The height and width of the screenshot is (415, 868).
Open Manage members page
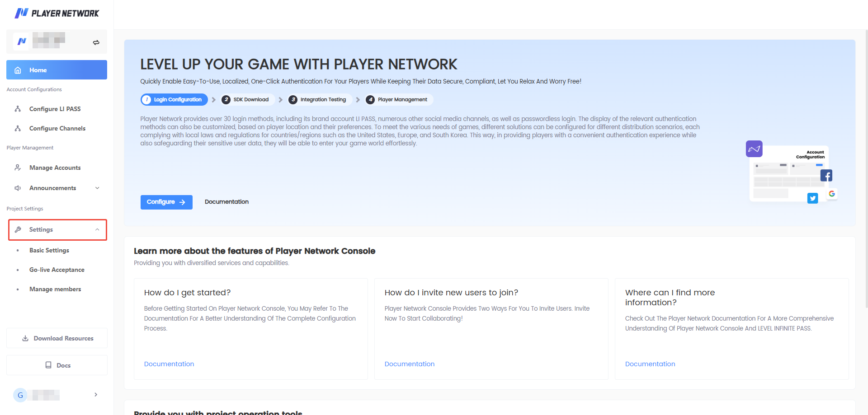55,289
